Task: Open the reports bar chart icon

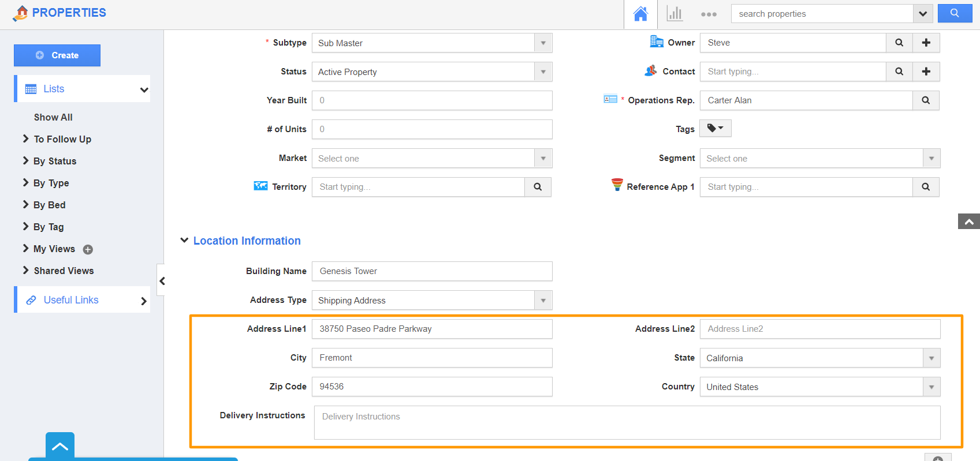Action: tap(675, 14)
